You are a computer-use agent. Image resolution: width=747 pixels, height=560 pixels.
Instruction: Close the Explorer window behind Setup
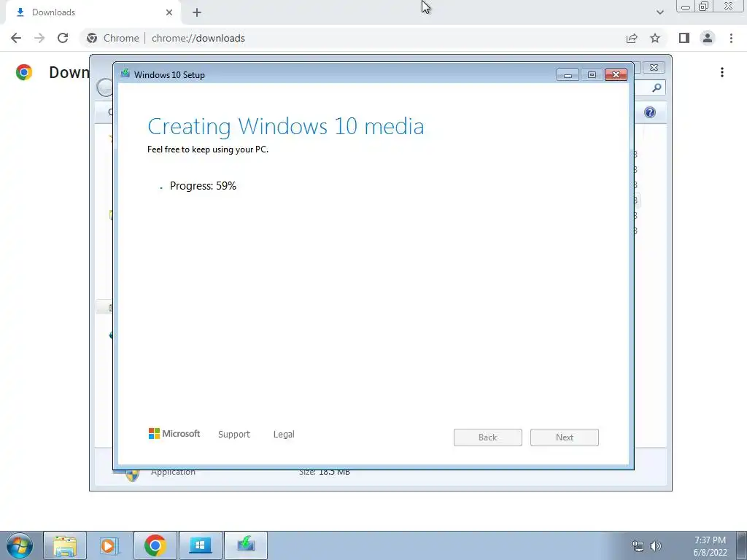pyautogui.click(x=654, y=68)
